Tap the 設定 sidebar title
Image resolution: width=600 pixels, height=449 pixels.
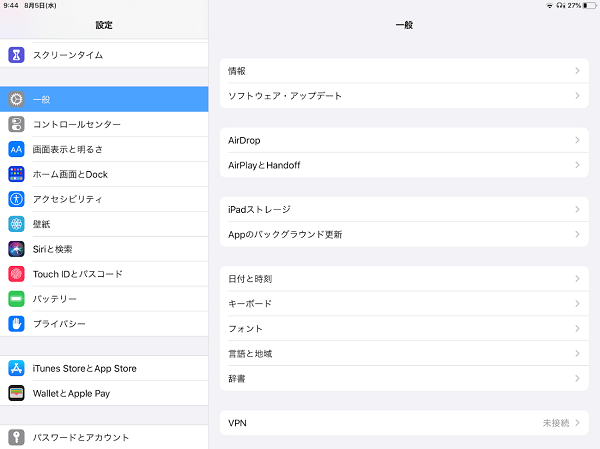coord(104,25)
